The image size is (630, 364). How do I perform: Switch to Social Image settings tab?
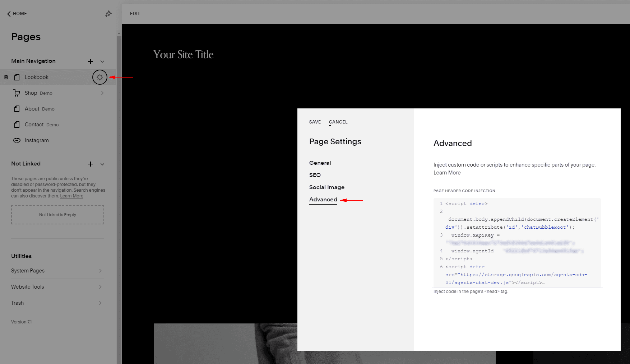coord(327,187)
